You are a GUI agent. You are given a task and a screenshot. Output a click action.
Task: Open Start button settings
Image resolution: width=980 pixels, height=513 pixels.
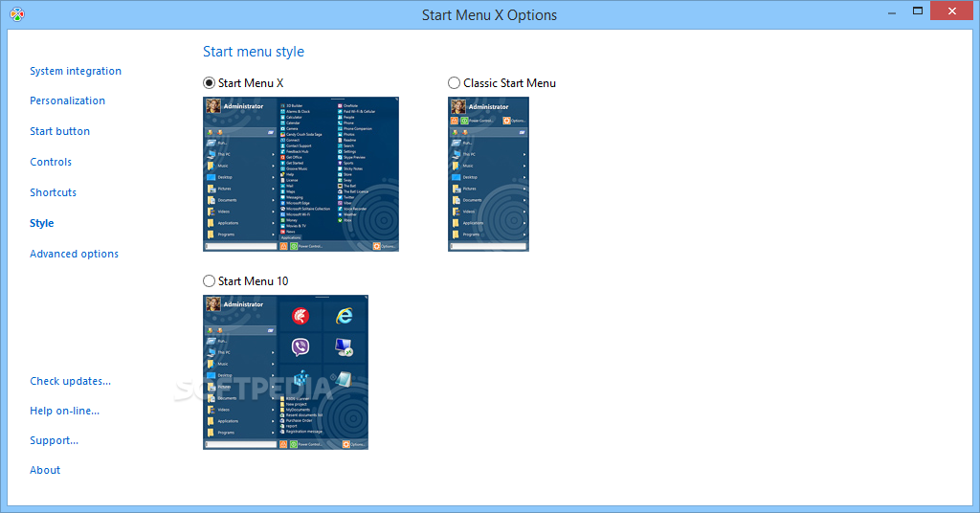pyautogui.click(x=60, y=131)
